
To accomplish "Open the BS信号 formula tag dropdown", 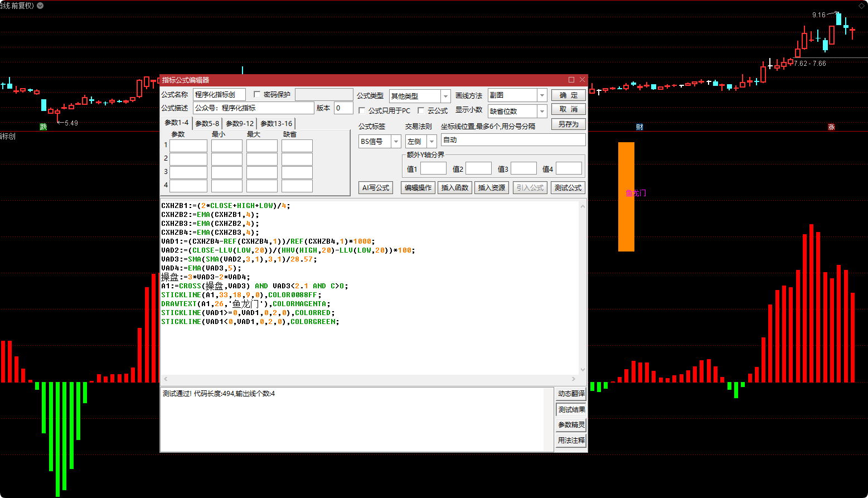I will click(396, 142).
